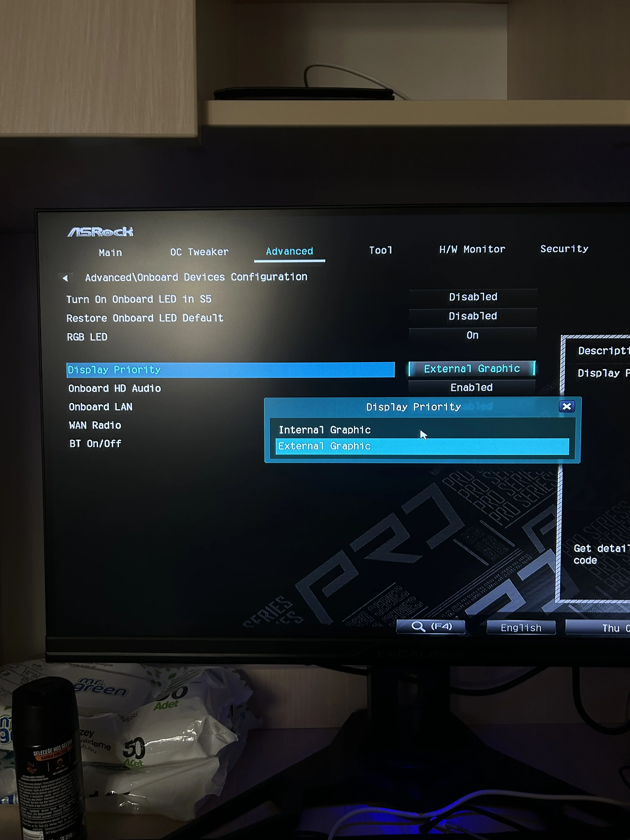The width and height of the screenshot is (630, 840).
Task: Close the Display Priority popup
Action: pyautogui.click(x=566, y=406)
